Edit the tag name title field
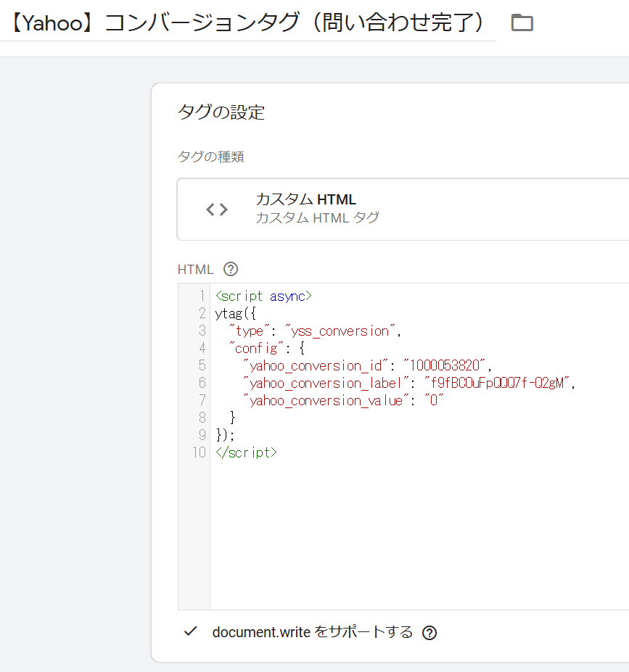 click(x=248, y=22)
